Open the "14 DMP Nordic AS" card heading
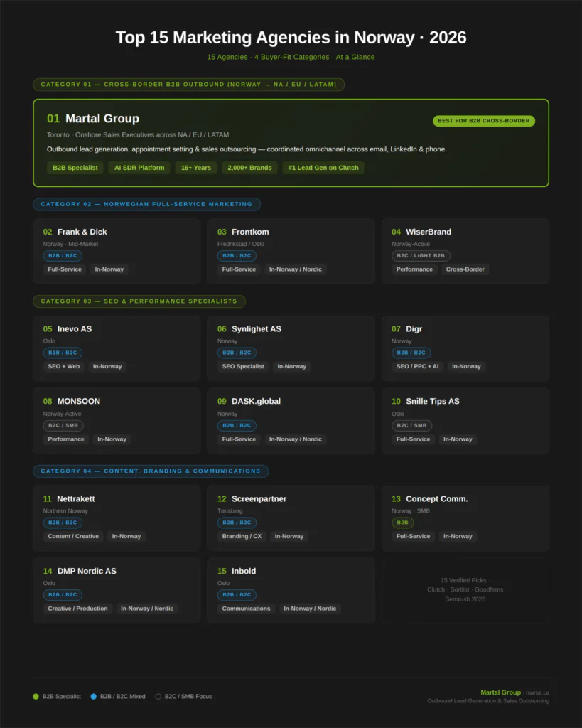Viewport: 582px width, 728px height. pos(80,571)
